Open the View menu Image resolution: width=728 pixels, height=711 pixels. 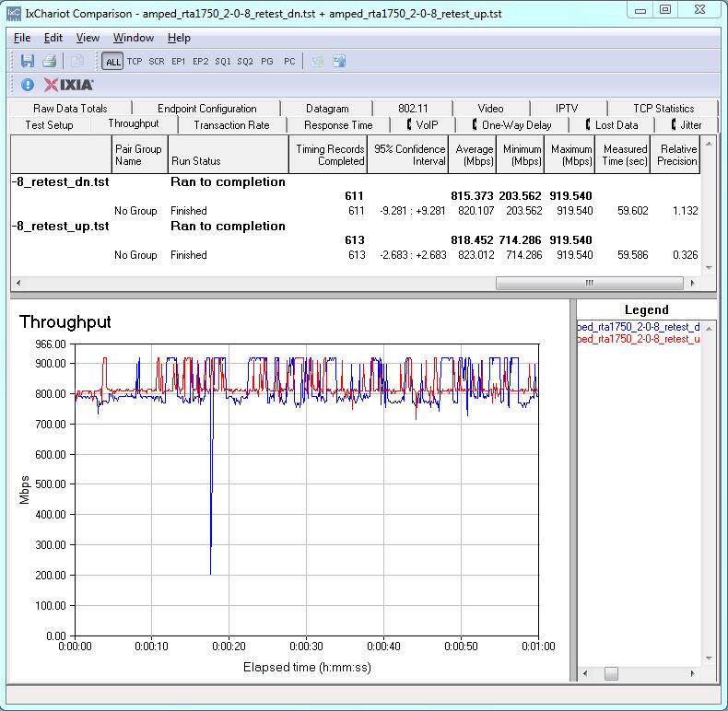coord(88,38)
